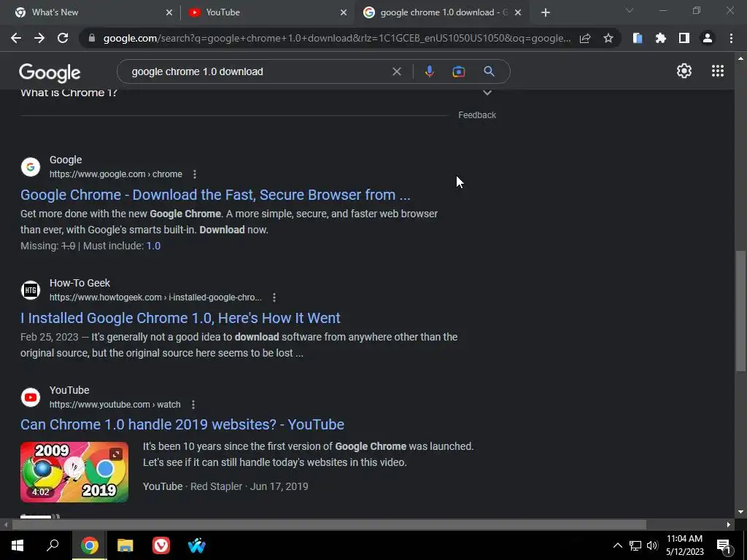Open the 2009 vs 2019 video thumbnail

pos(74,472)
